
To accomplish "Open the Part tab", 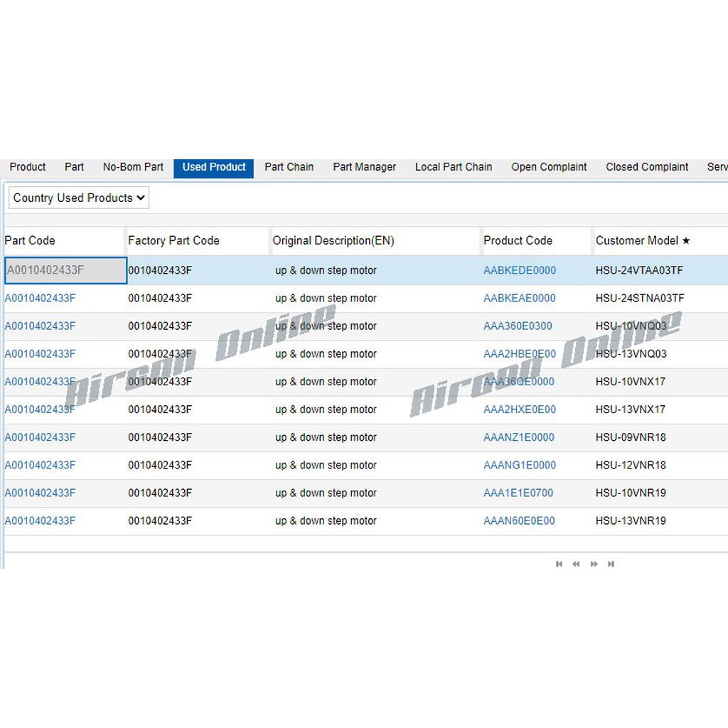I will [x=74, y=167].
